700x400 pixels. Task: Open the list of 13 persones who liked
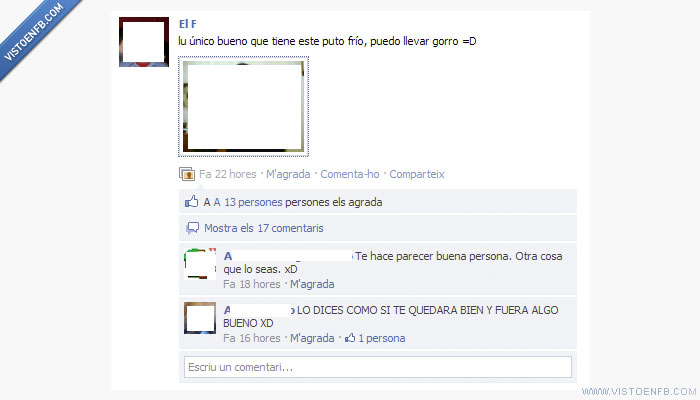click(x=253, y=202)
